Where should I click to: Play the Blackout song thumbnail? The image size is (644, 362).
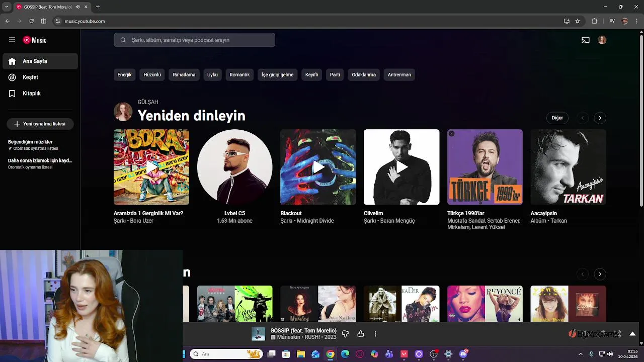coord(318,167)
